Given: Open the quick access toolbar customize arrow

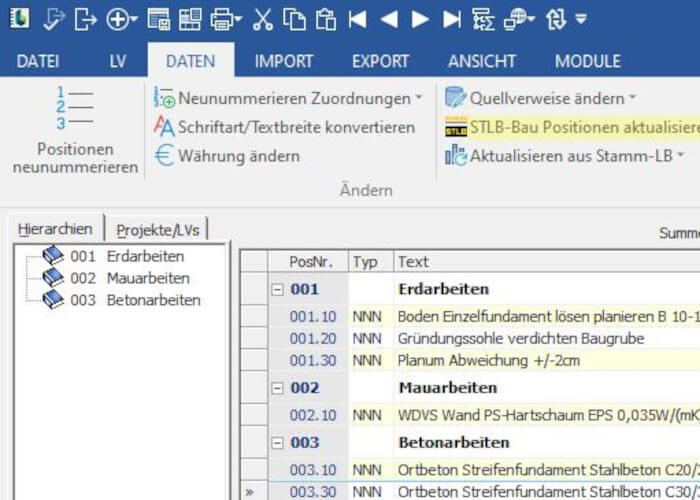Looking at the screenshot, I should click(x=580, y=20).
